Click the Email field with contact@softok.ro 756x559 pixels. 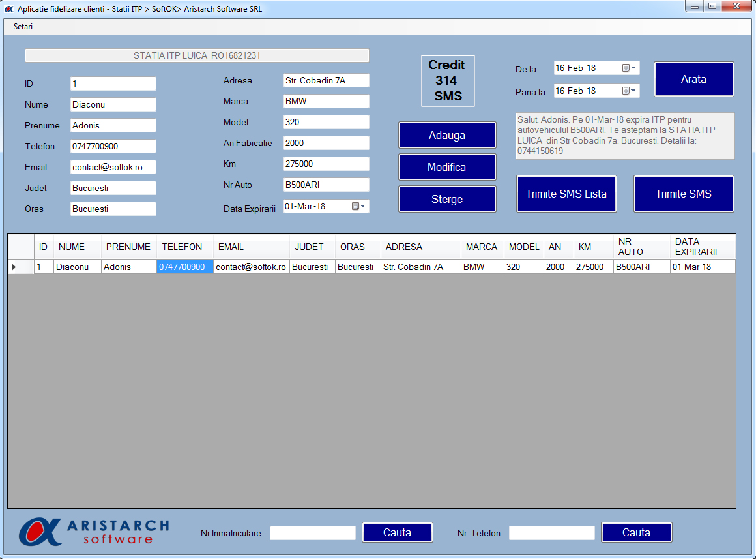(113, 167)
